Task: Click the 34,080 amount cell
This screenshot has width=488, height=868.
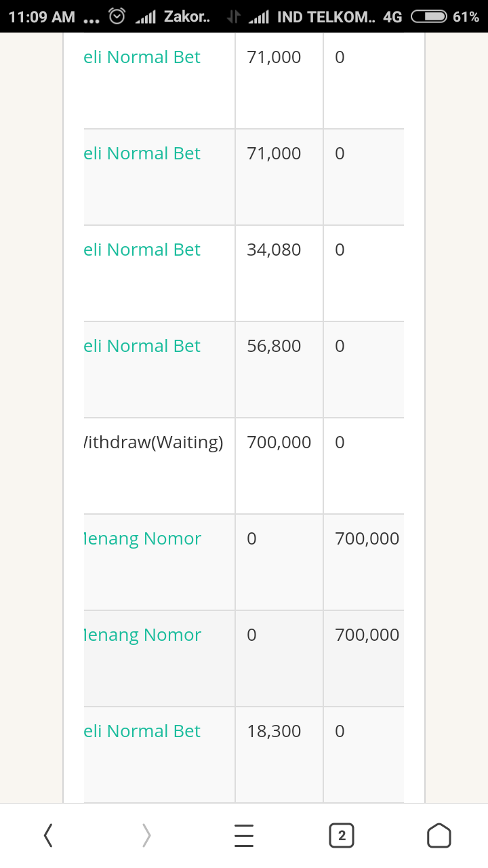Action: coord(274,250)
